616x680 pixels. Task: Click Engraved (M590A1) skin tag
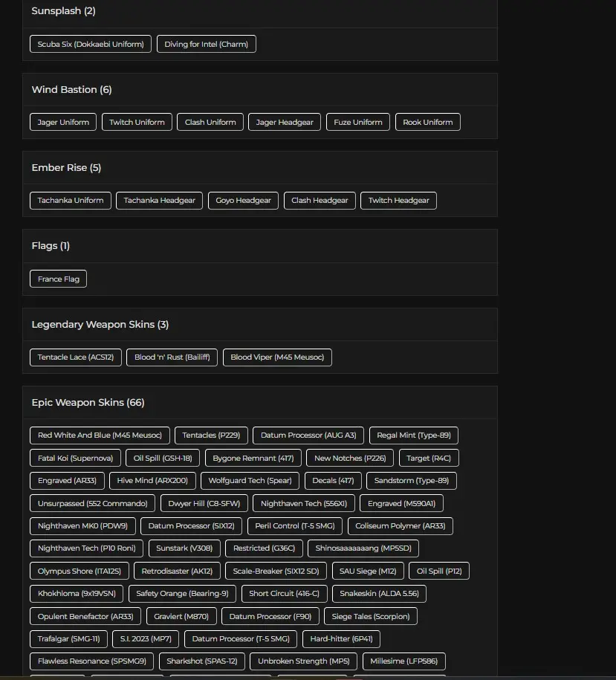pyautogui.click(x=402, y=503)
